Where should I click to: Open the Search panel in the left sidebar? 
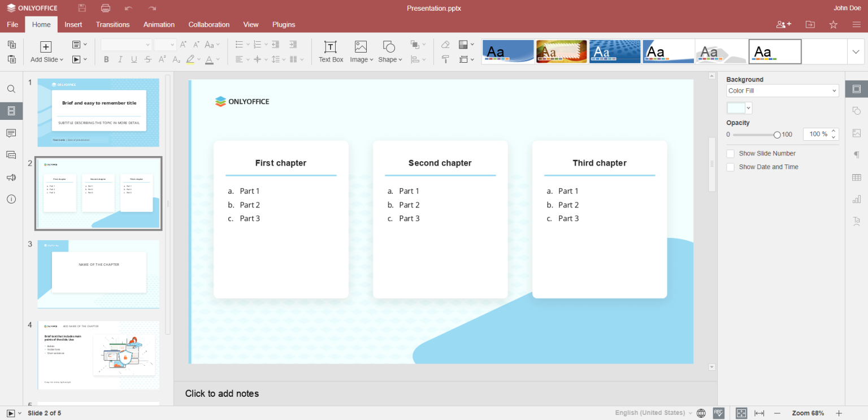11,89
